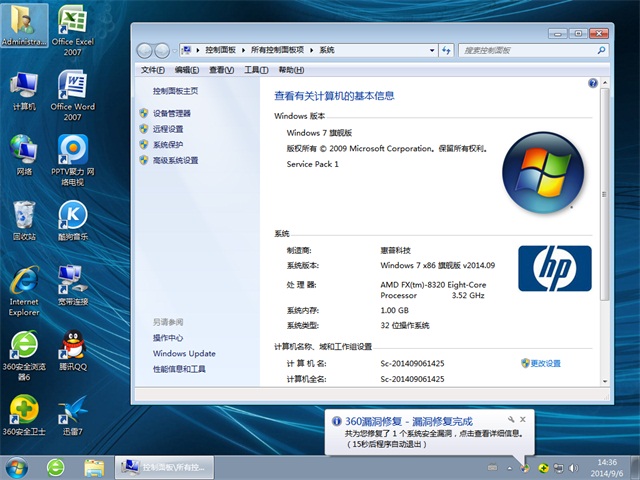Expand the recent pages arrow beside the forward button
The width and height of the screenshot is (640, 480).
[173, 50]
